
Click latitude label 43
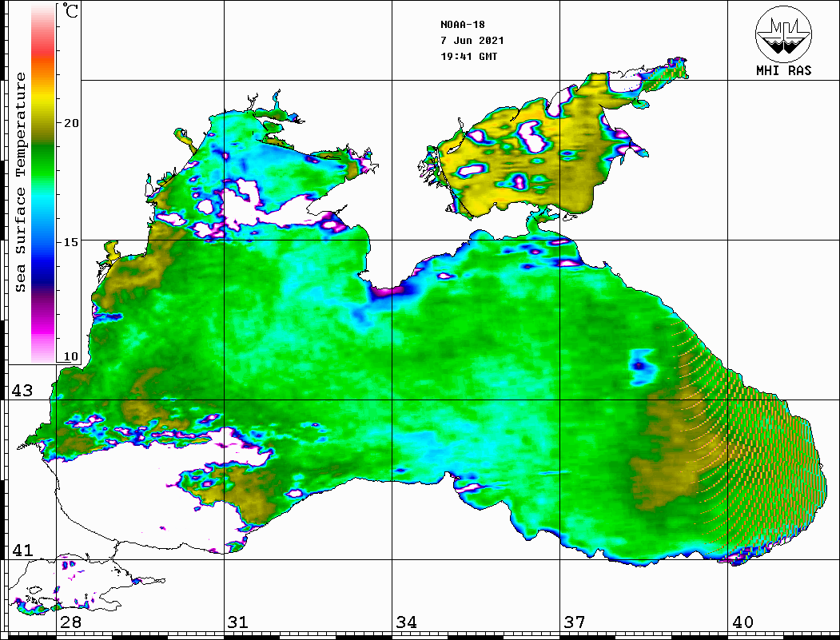[22, 391]
